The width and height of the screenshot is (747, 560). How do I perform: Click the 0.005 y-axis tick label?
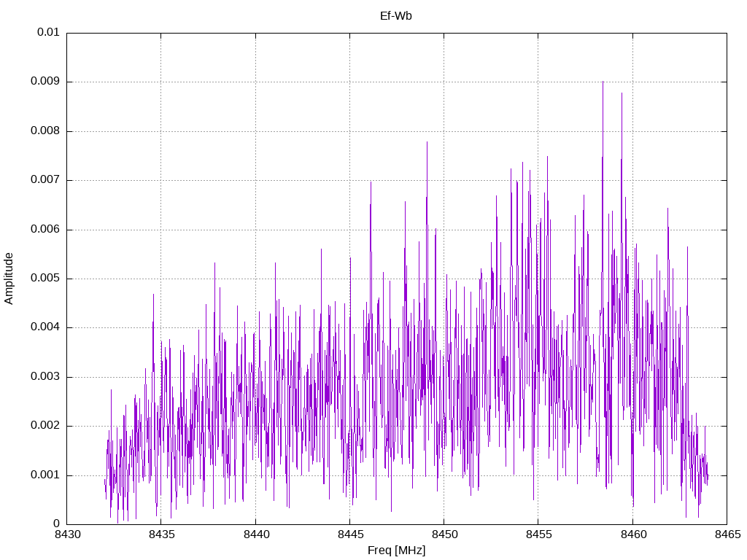point(45,278)
